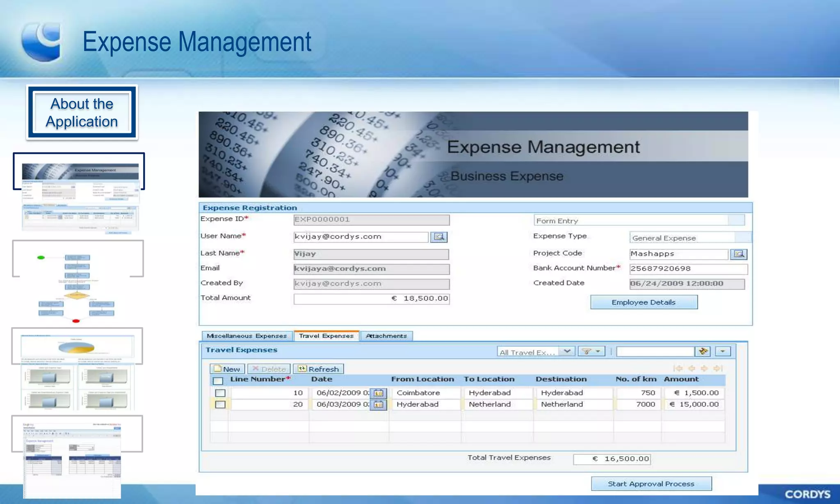840x504 pixels.
Task: Open the Attachments tab
Action: (386, 336)
